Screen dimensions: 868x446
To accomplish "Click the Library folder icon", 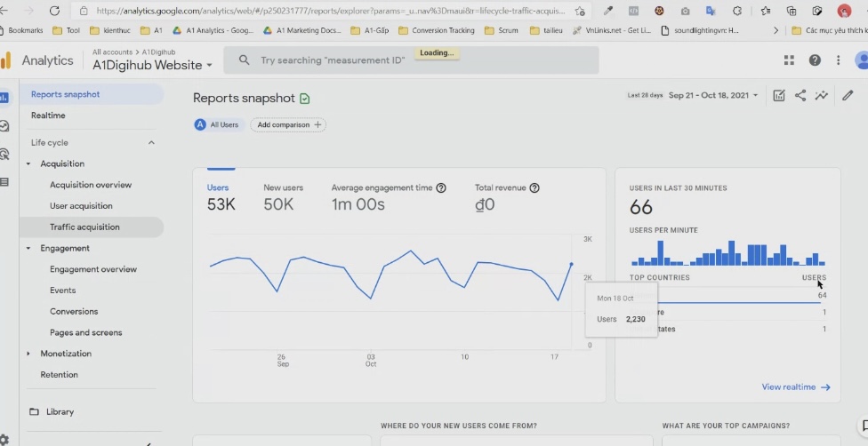I will pos(35,411).
